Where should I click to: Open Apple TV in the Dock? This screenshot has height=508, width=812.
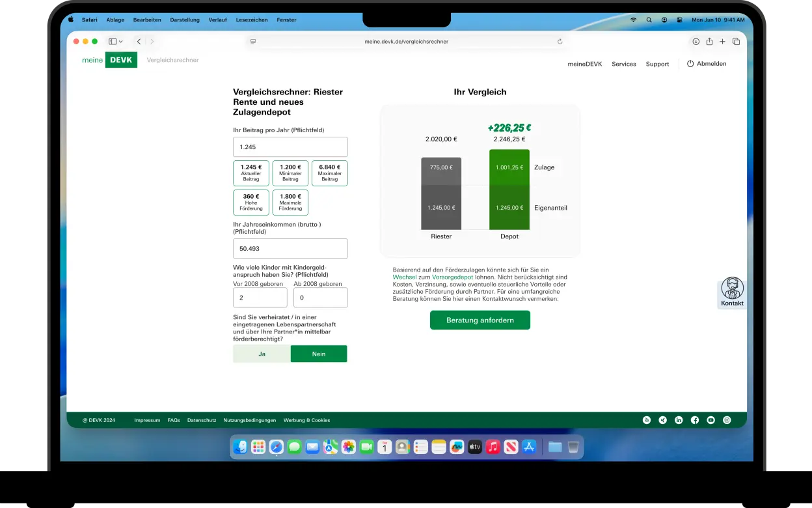coord(475,447)
